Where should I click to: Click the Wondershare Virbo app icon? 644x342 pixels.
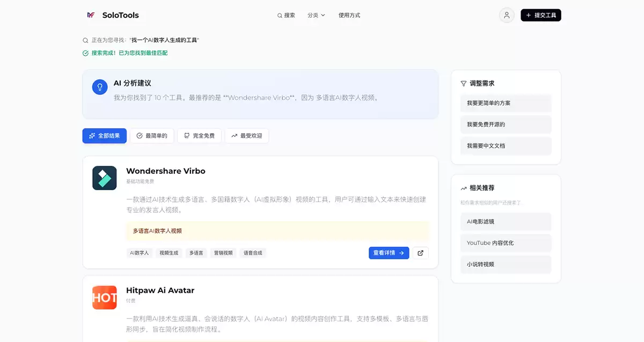click(104, 178)
